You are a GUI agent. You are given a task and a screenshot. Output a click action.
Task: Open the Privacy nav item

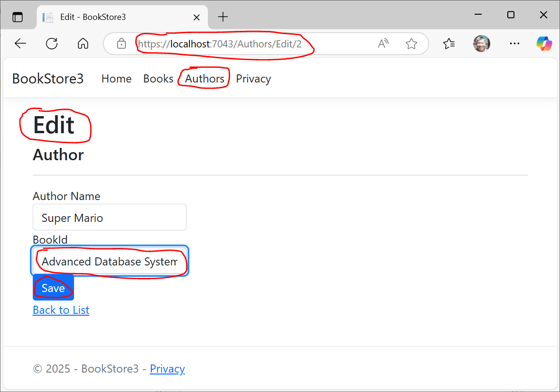(253, 79)
